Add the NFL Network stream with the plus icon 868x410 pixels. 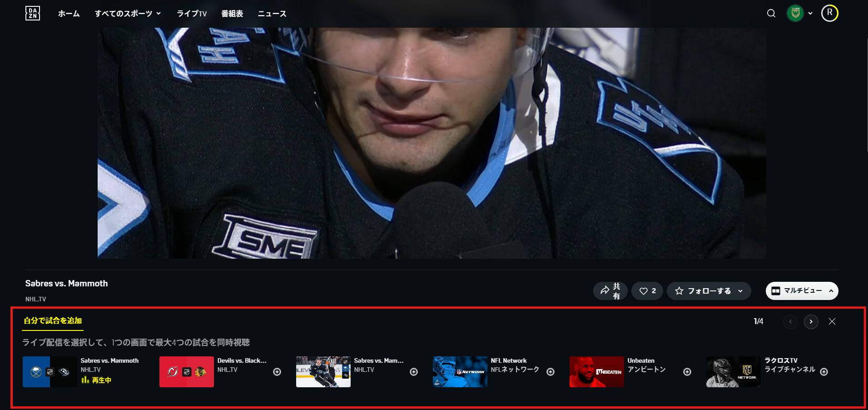coord(551,372)
